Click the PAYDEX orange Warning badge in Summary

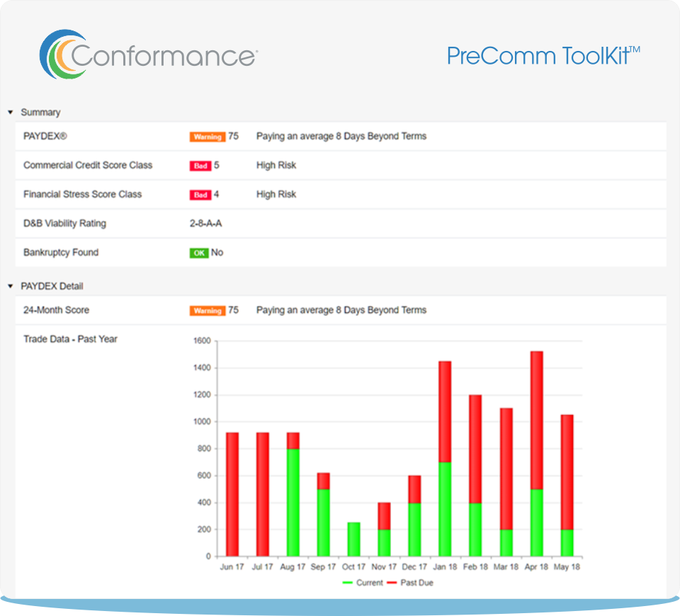click(x=208, y=137)
